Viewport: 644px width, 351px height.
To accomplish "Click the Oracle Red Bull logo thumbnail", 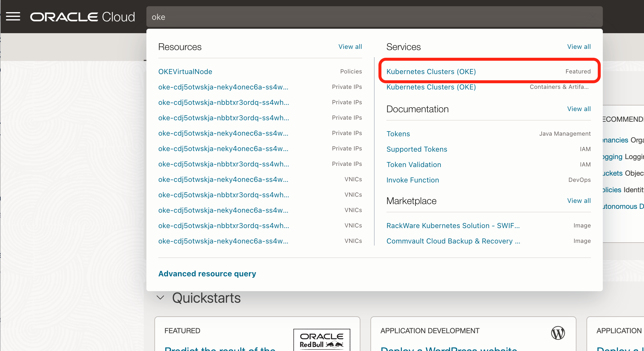I will pos(322,340).
